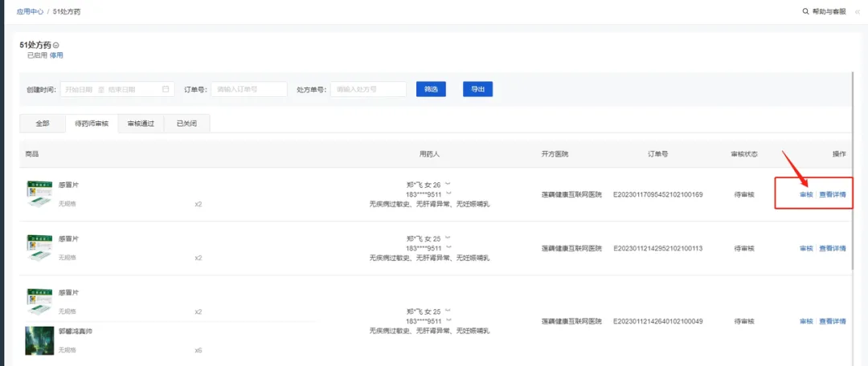Image resolution: width=868 pixels, height=366 pixels.
Task: Click the x6 quantity value
Action: (x=199, y=351)
